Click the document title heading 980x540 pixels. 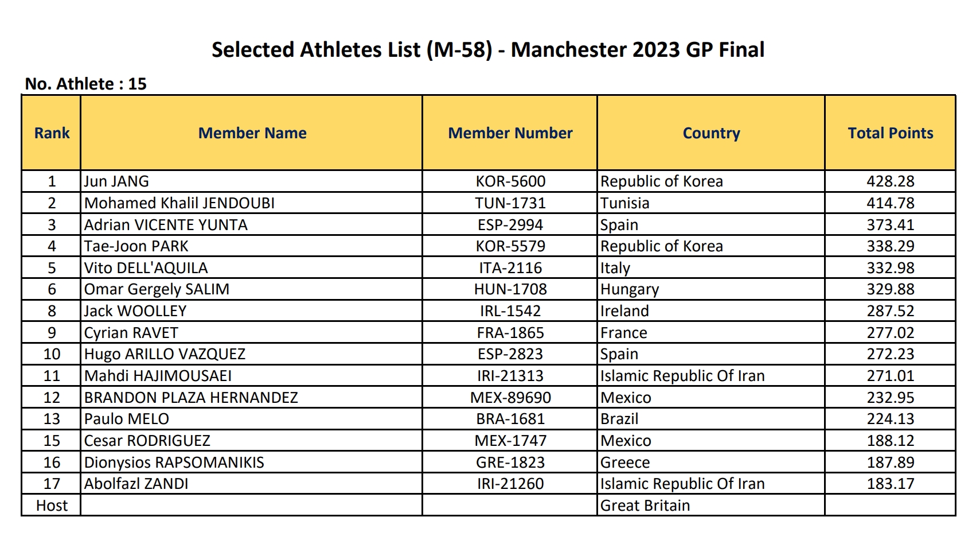click(x=488, y=50)
